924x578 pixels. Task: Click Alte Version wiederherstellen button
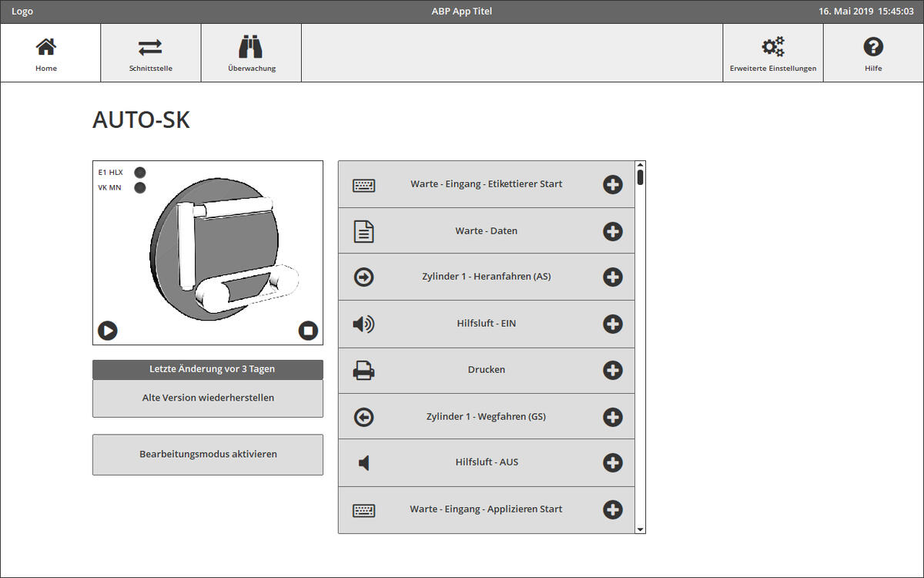pyautogui.click(x=208, y=398)
